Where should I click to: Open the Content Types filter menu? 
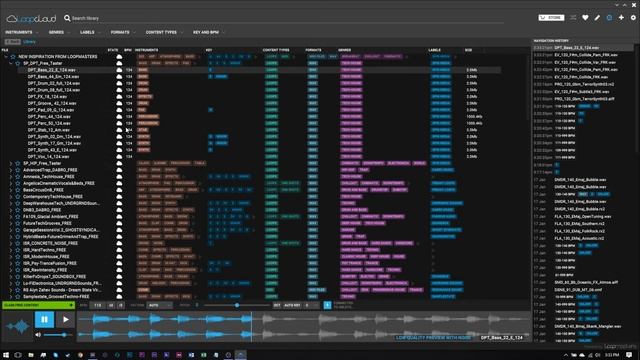tap(164, 32)
